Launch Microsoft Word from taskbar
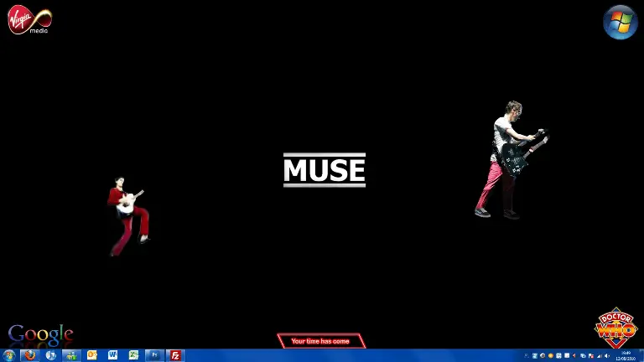Image resolution: width=644 pixels, height=362 pixels. [x=113, y=355]
